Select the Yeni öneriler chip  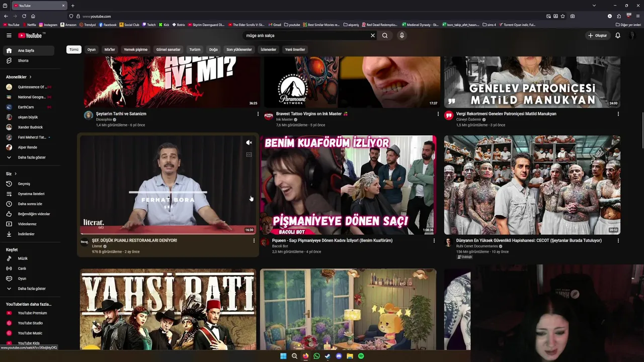(295, 49)
